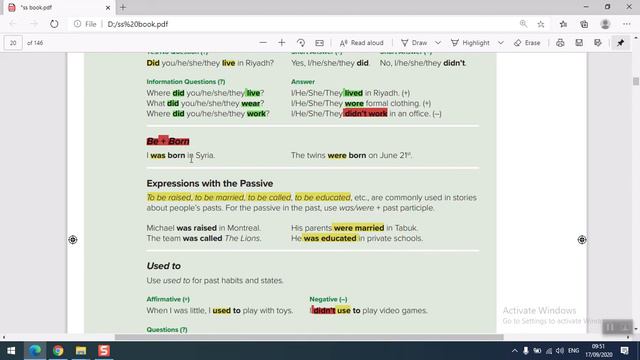Show hidden system tray icons
The image size is (640, 360).
(514, 351)
